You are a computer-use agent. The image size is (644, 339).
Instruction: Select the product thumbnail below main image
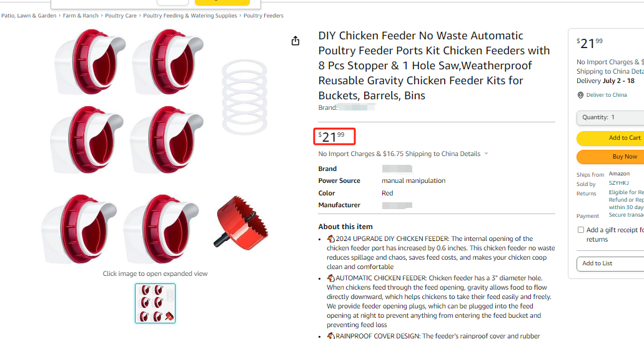pos(156,303)
